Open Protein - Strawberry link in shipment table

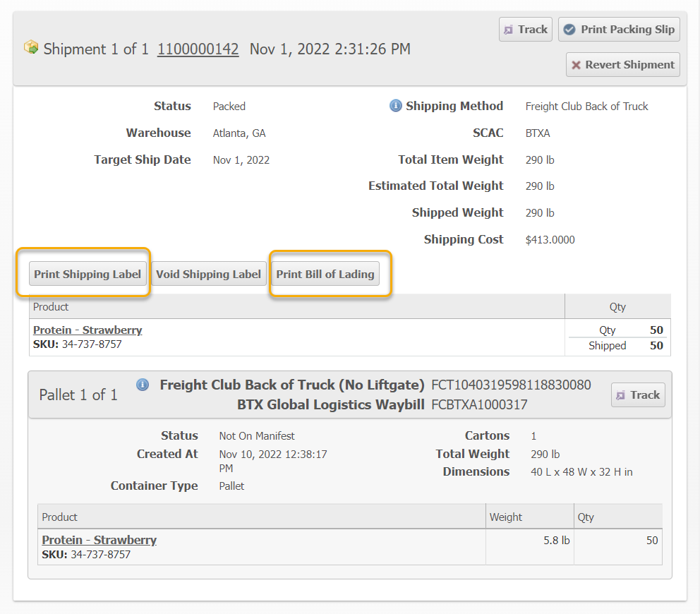click(x=87, y=330)
